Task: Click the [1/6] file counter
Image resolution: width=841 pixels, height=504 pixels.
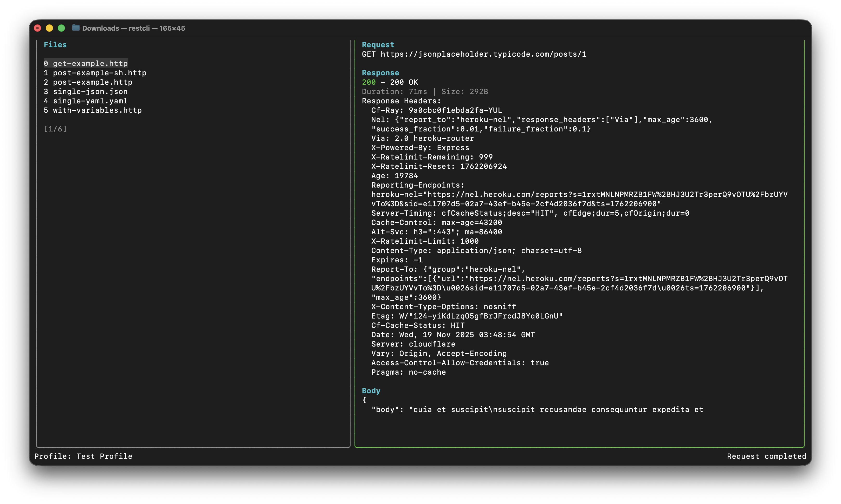Action: click(x=55, y=129)
